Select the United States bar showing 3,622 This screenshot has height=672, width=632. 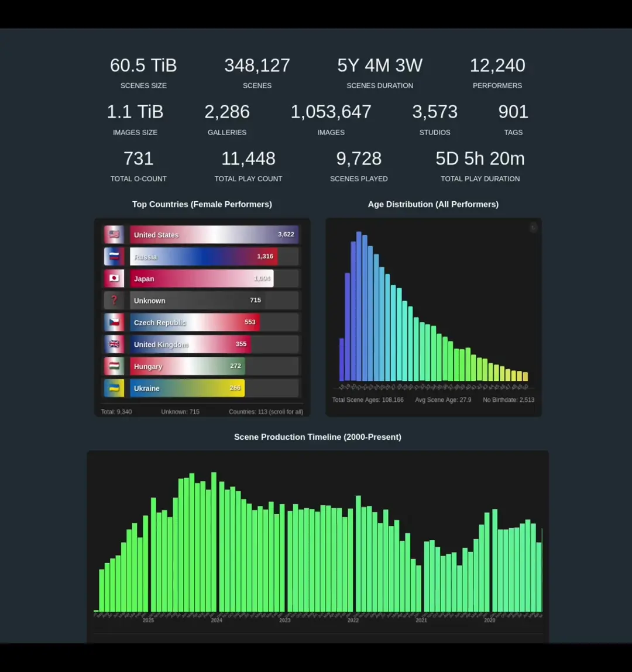[214, 235]
